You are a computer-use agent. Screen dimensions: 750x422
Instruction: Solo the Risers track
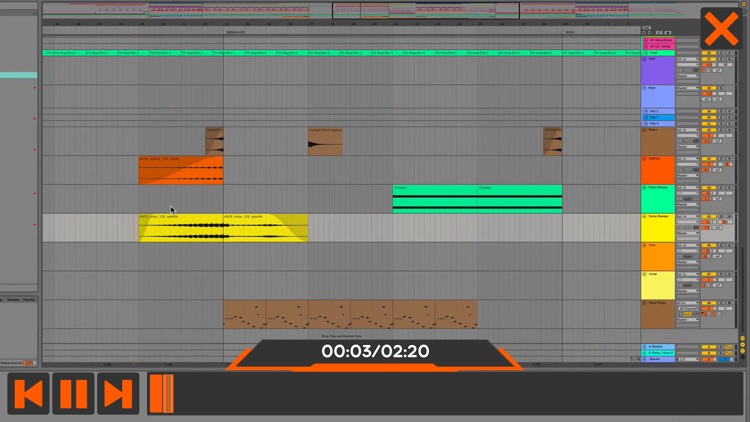tap(721, 130)
